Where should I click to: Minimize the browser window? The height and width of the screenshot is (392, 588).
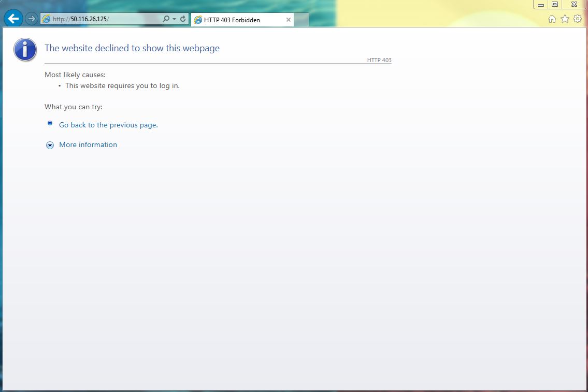click(x=541, y=5)
